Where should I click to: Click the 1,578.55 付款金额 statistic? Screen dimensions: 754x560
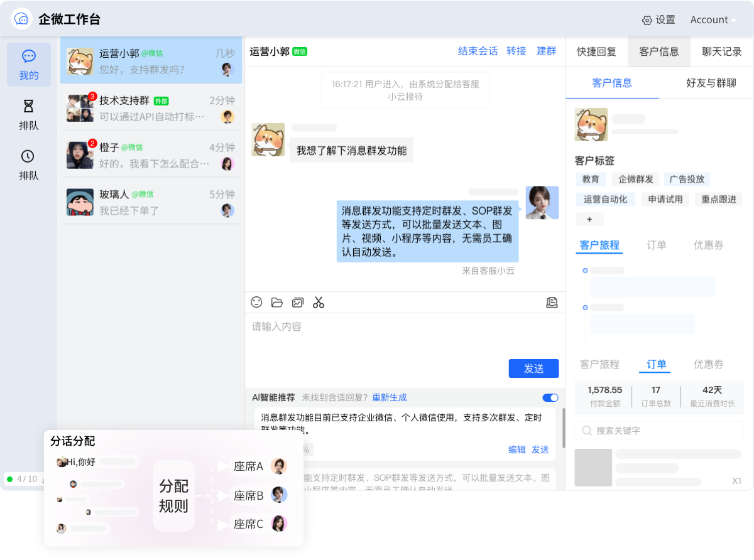tap(605, 396)
